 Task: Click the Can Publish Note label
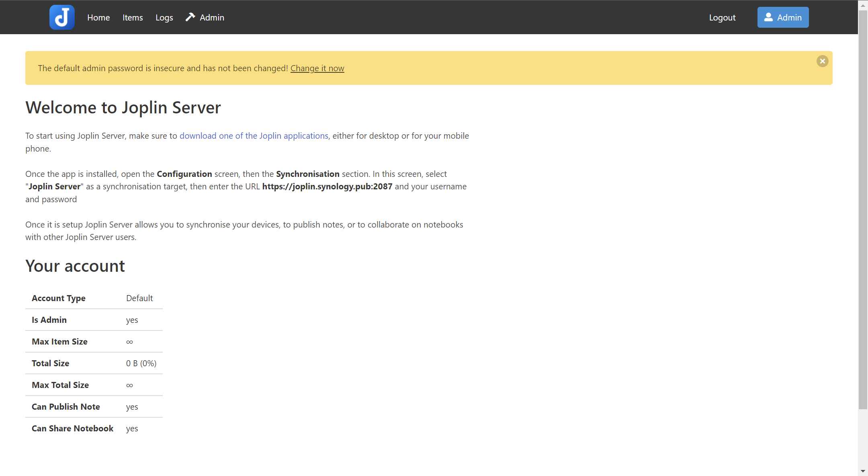(x=66, y=407)
